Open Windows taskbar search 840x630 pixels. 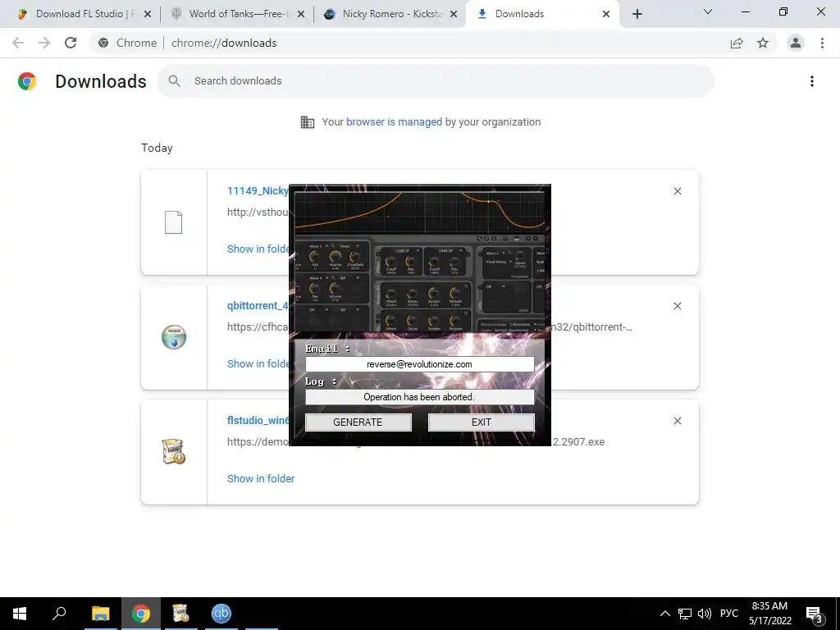(59, 614)
